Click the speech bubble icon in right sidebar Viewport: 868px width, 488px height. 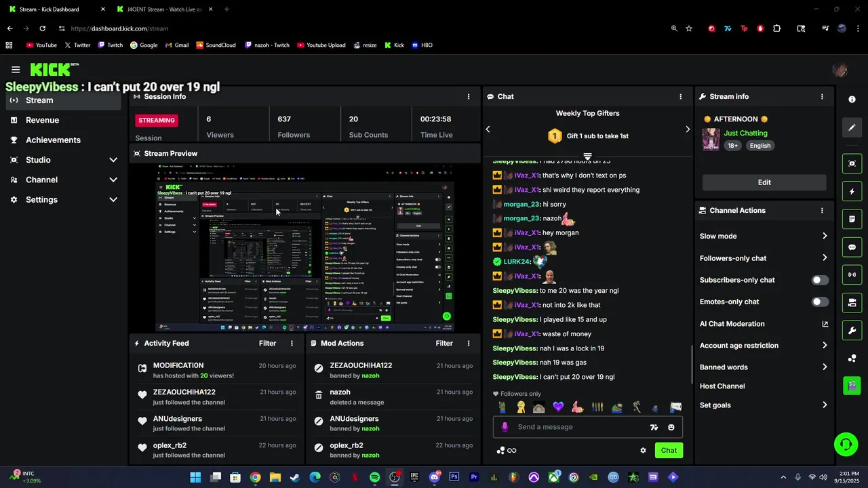[852, 247]
